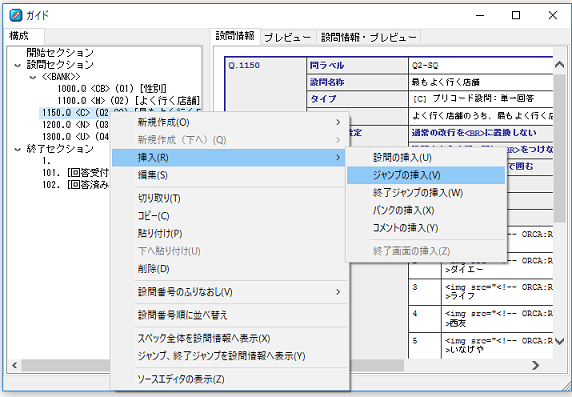The width and height of the screenshot is (572, 397).
Task: Select tree row 1300.Q <U>
Action: (x=75, y=137)
